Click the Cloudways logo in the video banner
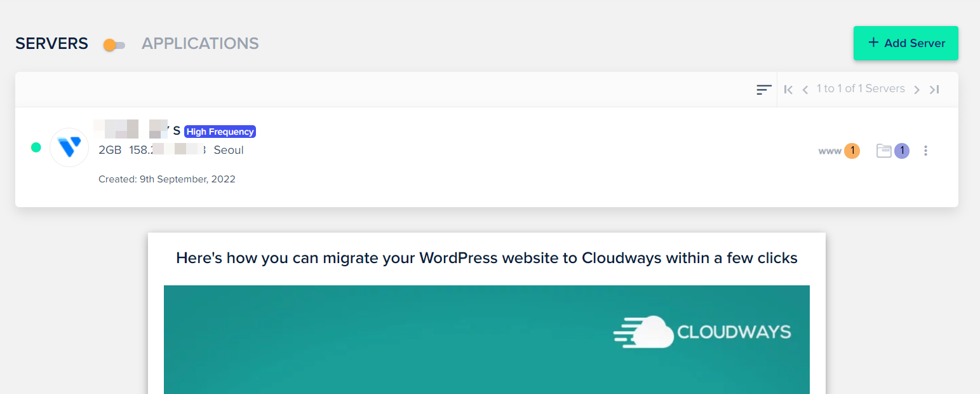The width and height of the screenshot is (980, 394). 701,332
